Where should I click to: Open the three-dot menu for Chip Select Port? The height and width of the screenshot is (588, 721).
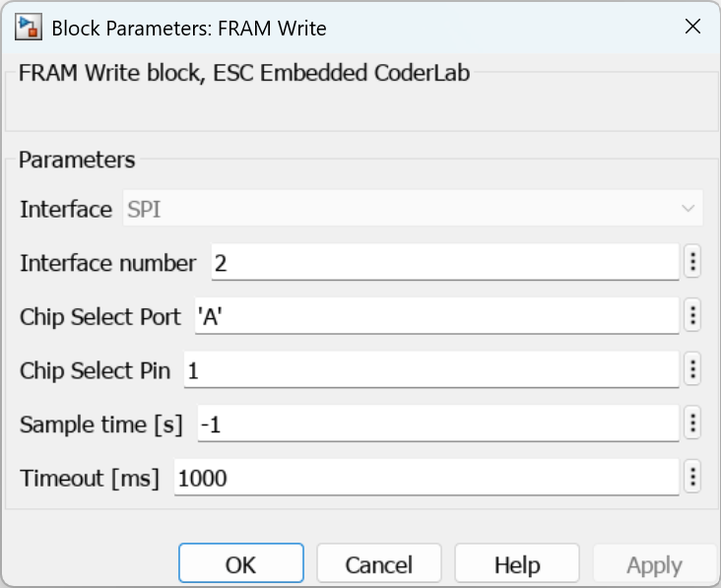[x=692, y=315]
